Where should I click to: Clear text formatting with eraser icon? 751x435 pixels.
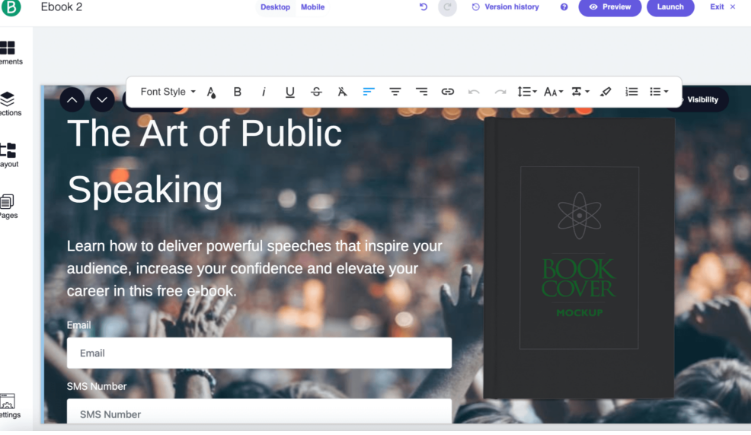click(605, 92)
